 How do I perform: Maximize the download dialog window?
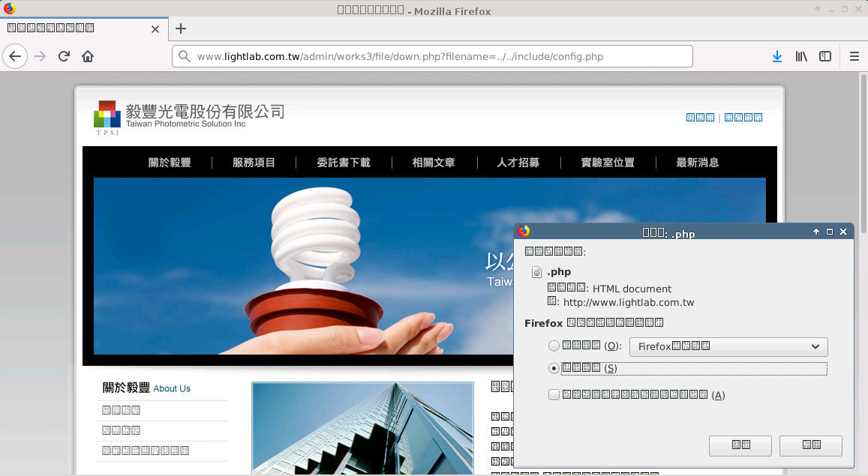tap(829, 232)
